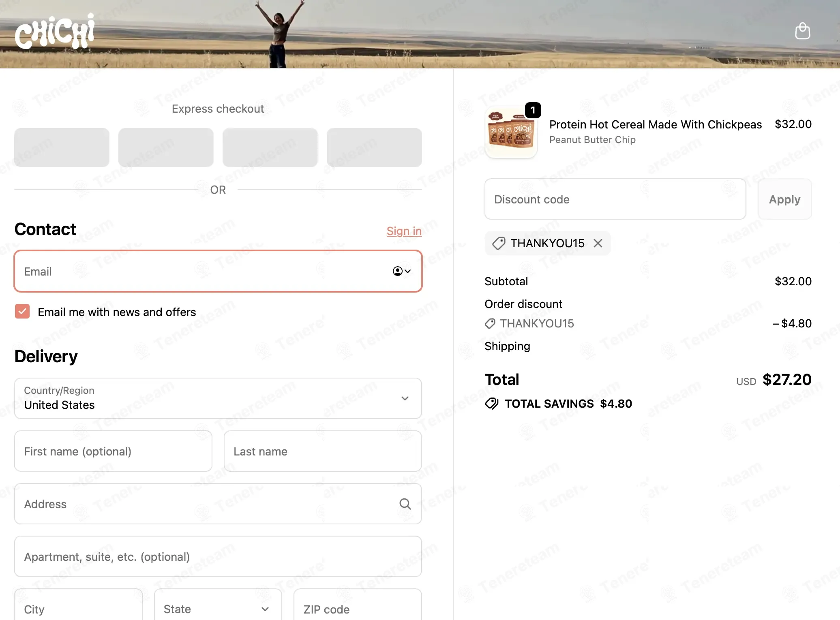The image size is (840, 620).
Task: Follow the Sign in link
Action: click(404, 231)
